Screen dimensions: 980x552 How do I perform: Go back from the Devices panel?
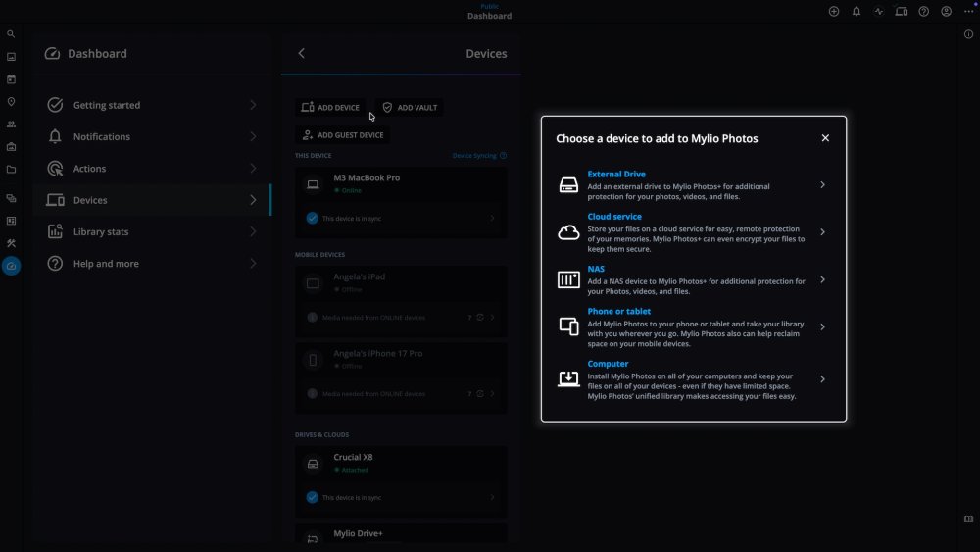tap(301, 53)
